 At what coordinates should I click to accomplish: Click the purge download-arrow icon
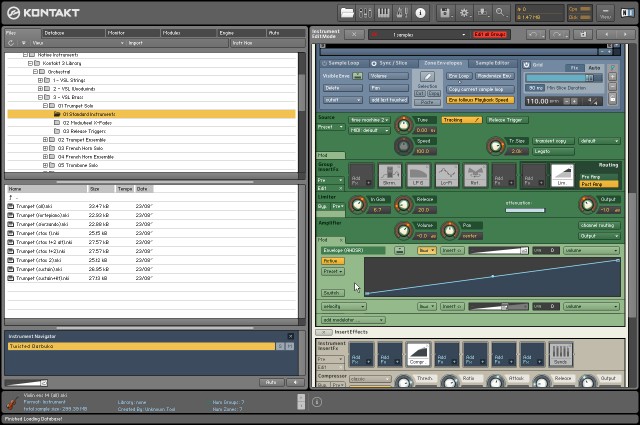pyautogui.click(x=482, y=13)
